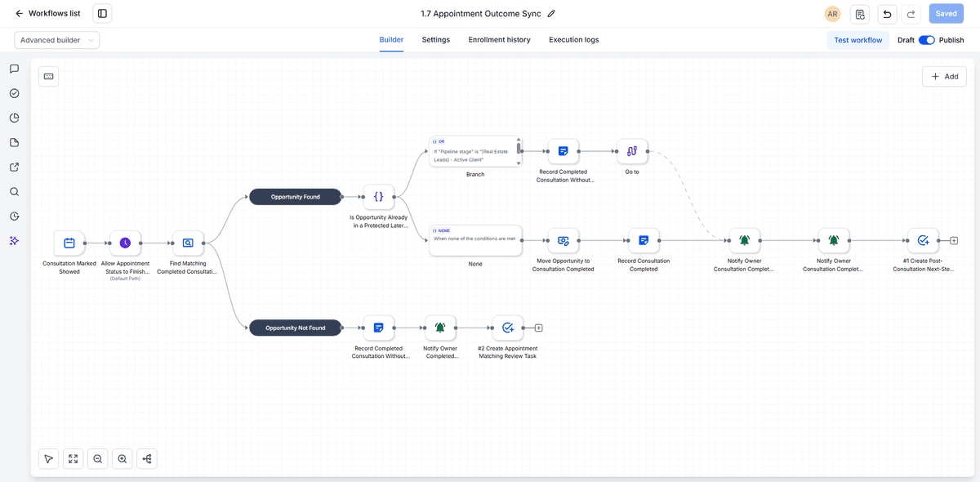Edit workflow name with pencil icon
The width and height of the screenshot is (980, 482).
click(552, 14)
